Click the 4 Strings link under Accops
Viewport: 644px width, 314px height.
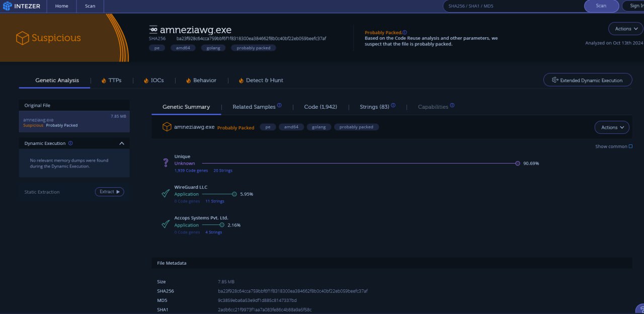pyautogui.click(x=214, y=232)
